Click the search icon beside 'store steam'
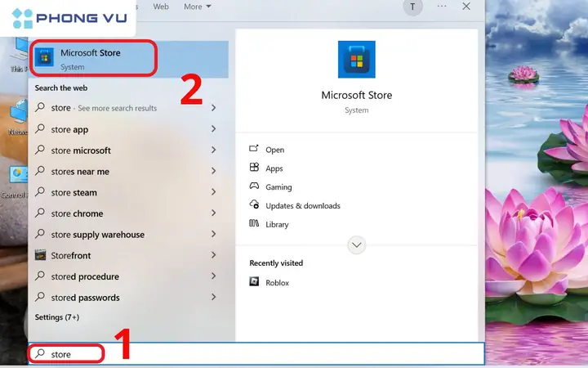Viewport: 588px width, 368px height. point(40,192)
